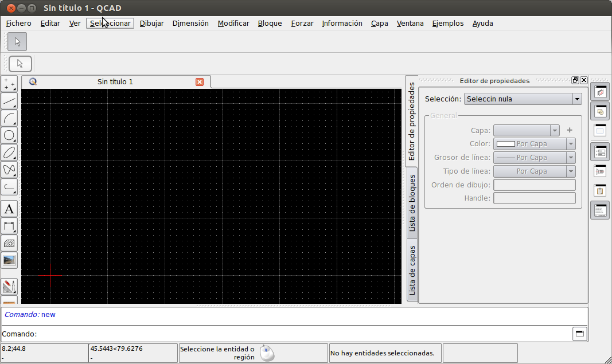Image resolution: width=612 pixels, height=364 pixels.
Task: Click the selection pointer tool in options toolbar
Action: [x=20, y=64]
